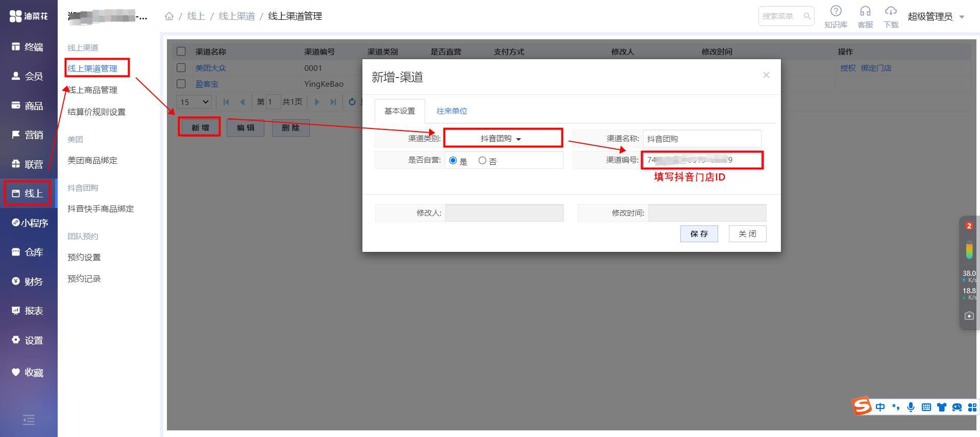The height and width of the screenshot is (437, 980).
Task: Click the 编辑 button
Action: (x=246, y=127)
